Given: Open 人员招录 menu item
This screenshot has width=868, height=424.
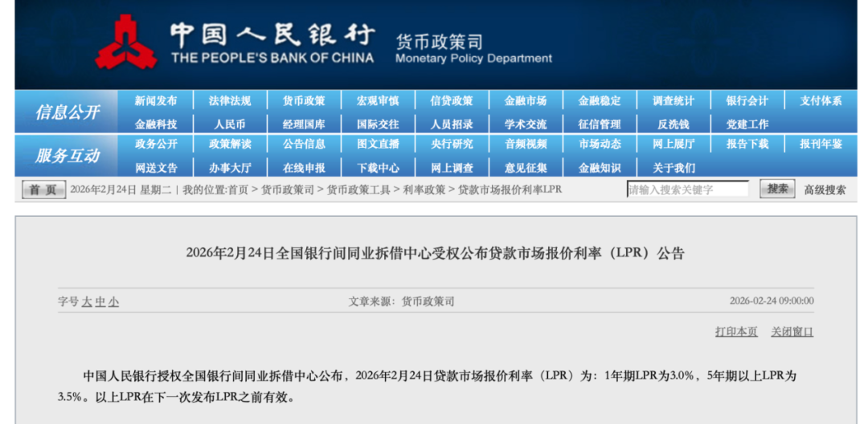Looking at the screenshot, I should 452,124.
